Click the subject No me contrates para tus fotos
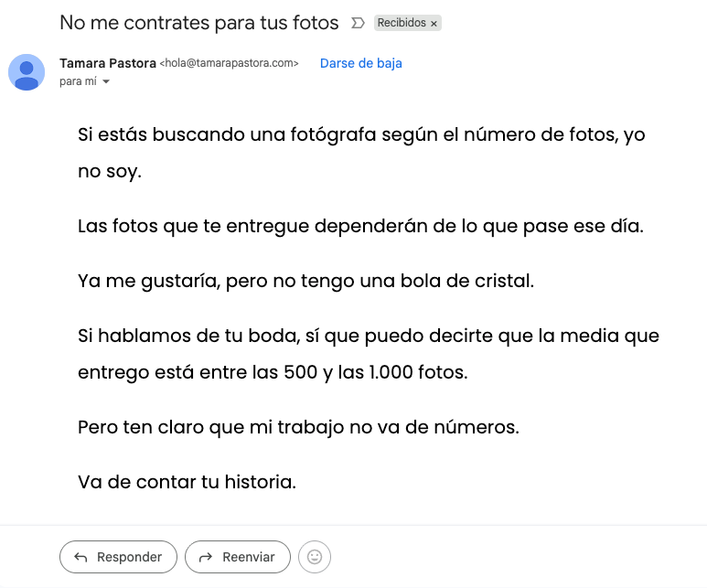Screen dimensions: 707x588 [198, 23]
